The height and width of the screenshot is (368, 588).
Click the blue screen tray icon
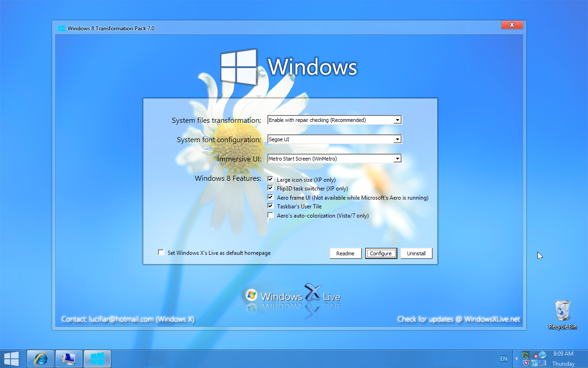click(543, 363)
